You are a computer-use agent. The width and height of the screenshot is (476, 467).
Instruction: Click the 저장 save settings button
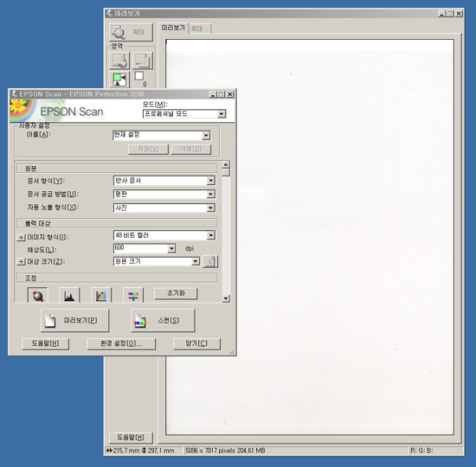tap(148, 149)
